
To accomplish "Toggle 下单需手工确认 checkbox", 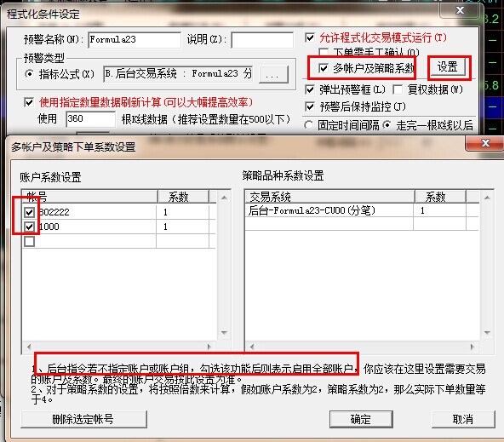I will point(324,53).
